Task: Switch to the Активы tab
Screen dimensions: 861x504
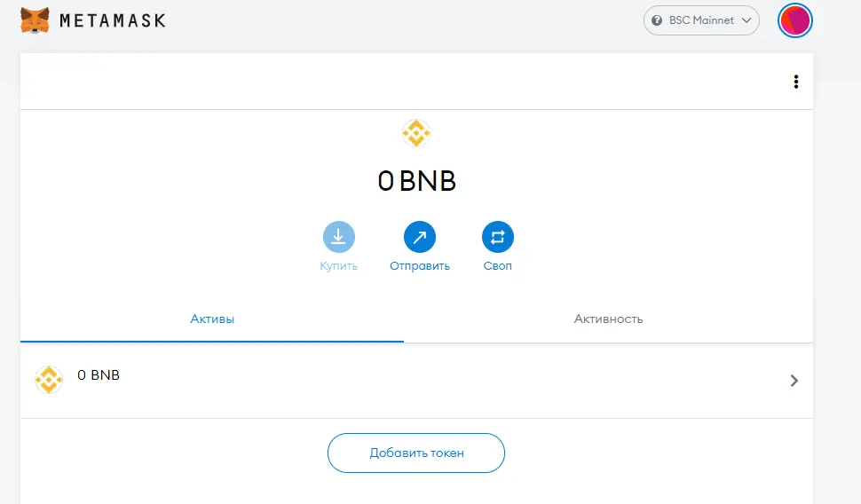Action: pos(212,319)
